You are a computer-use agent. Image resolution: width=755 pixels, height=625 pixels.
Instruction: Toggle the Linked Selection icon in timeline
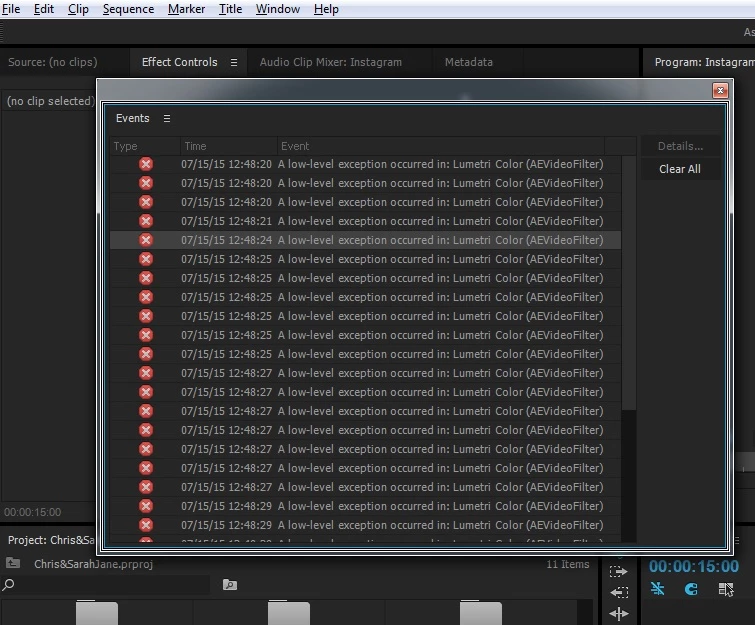pos(726,589)
